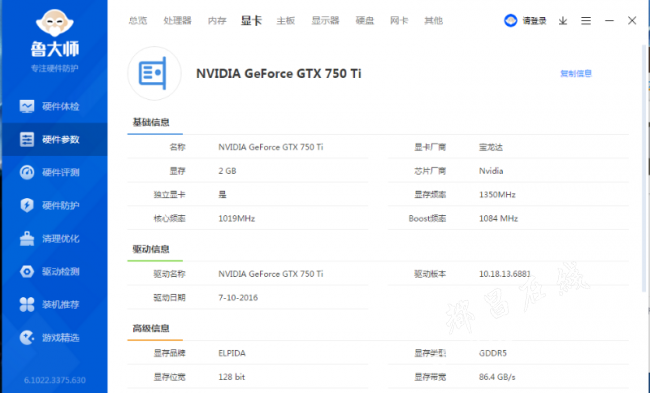Click the 显存带宽 value 86.4 GB/s
This screenshot has height=393, width=650.
pos(497,377)
